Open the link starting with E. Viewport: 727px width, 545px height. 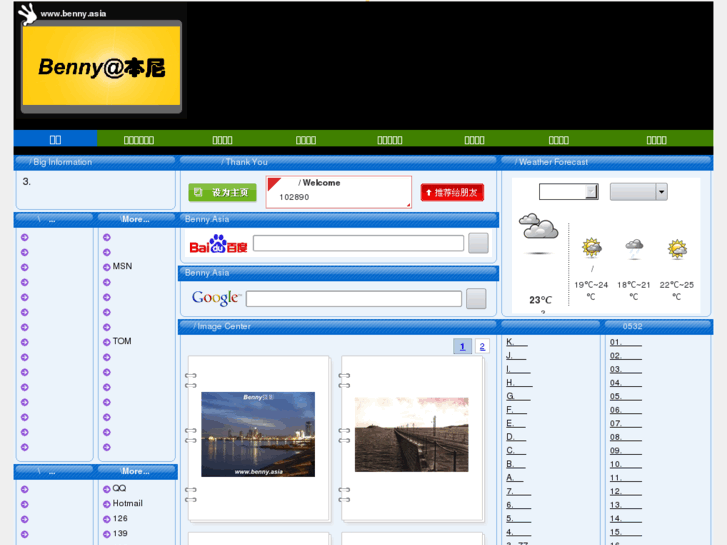516,423
